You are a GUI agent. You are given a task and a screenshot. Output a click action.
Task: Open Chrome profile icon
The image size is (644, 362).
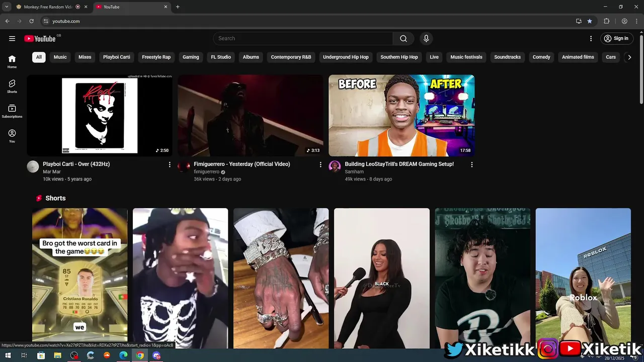pyautogui.click(x=624, y=21)
